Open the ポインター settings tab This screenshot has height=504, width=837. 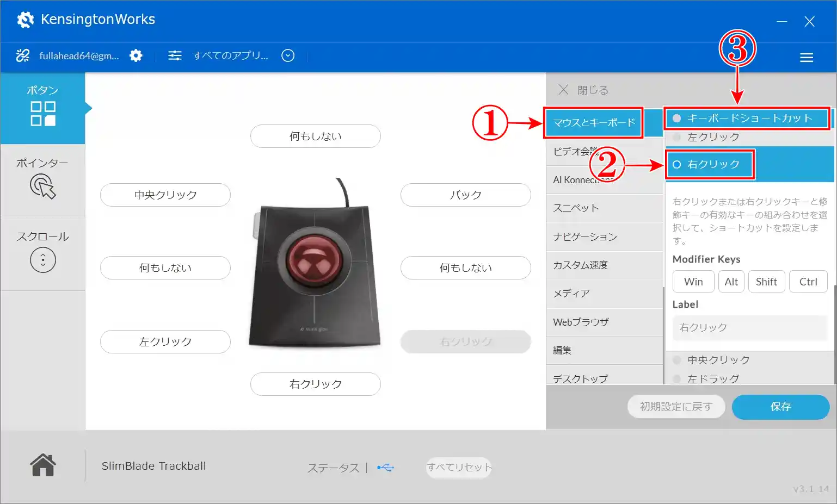(x=42, y=181)
